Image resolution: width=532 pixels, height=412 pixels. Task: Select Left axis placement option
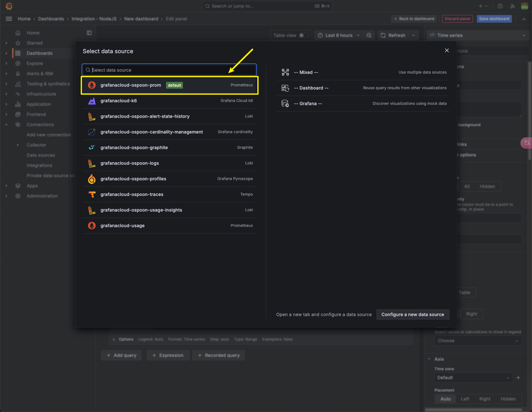click(x=465, y=399)
